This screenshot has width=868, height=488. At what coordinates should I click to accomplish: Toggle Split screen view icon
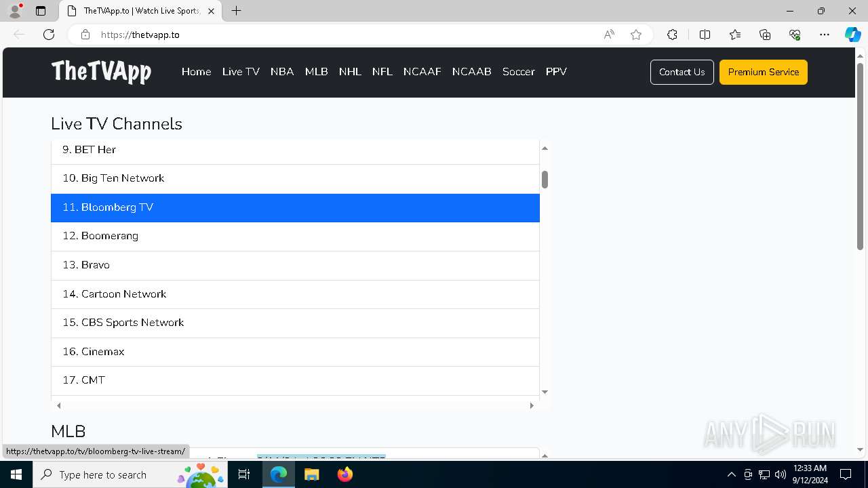click(x=705, y=35)
